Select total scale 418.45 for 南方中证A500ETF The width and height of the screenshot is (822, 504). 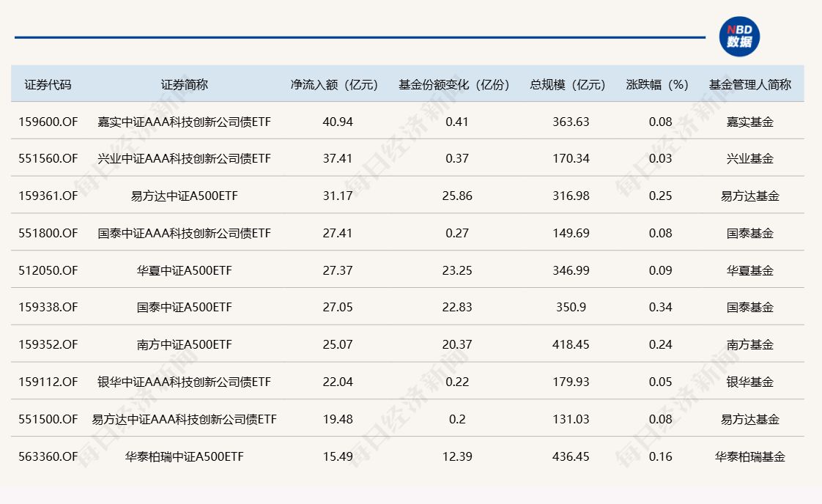[x=571, y=344]
